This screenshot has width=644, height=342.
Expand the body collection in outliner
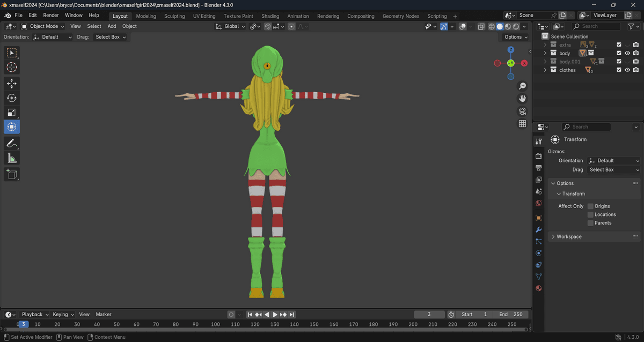(545, 54)
